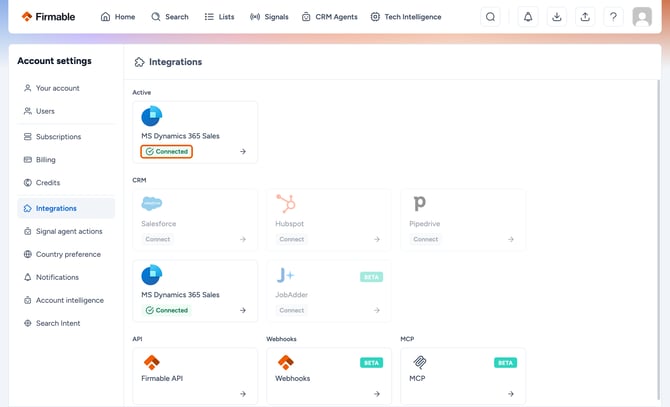Open CRM Agents in top navigation
670x407 pixels.
[x=329, y=17]
